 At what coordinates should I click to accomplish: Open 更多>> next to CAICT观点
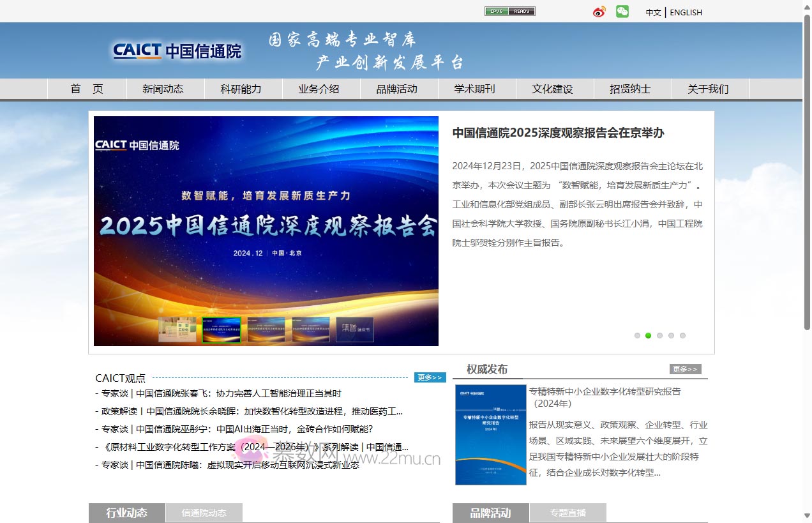[x=430, y=377]
